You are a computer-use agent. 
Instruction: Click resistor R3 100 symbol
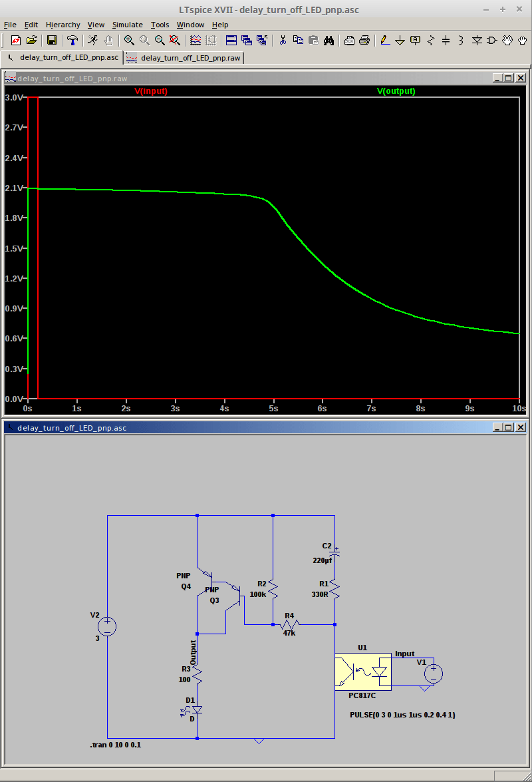(198, 674)
